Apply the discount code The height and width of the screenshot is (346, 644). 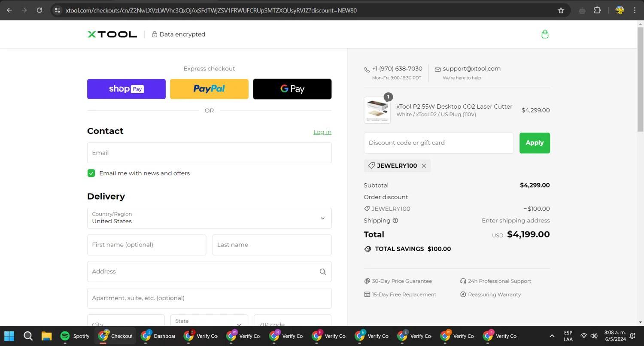coord(535,143)
